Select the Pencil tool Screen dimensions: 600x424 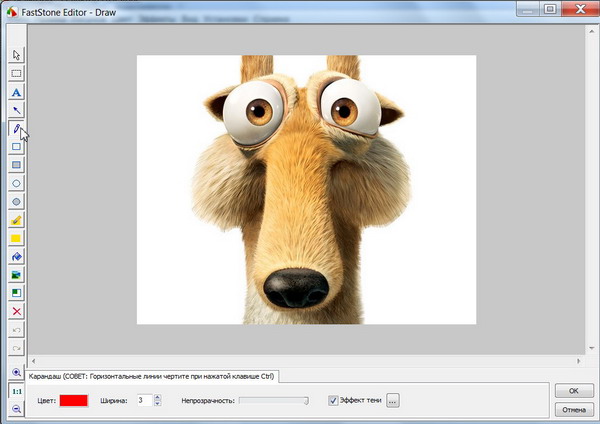[x=16, y=129]
